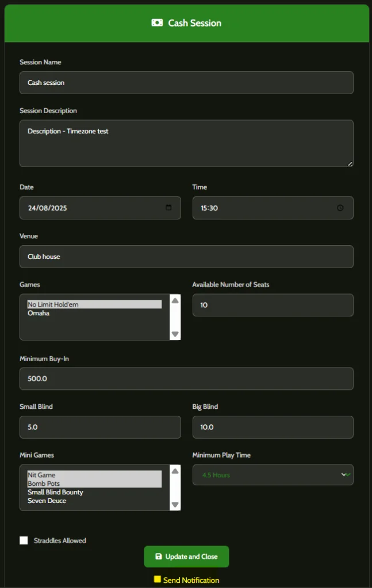Click the Send Notification label
372x588 pixels.
191,580
